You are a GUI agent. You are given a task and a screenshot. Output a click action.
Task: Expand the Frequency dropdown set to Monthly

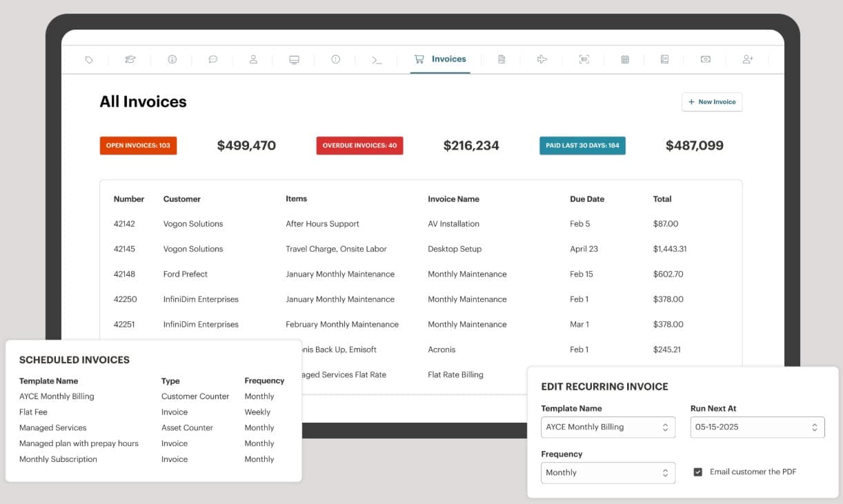pyautogui.click(x=608, y=473)
